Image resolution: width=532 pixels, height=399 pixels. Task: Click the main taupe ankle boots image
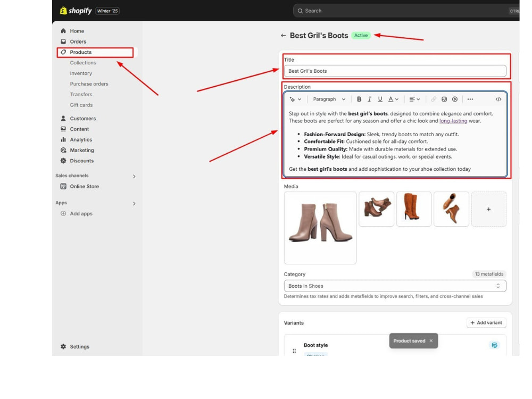[x=320, y=228]
